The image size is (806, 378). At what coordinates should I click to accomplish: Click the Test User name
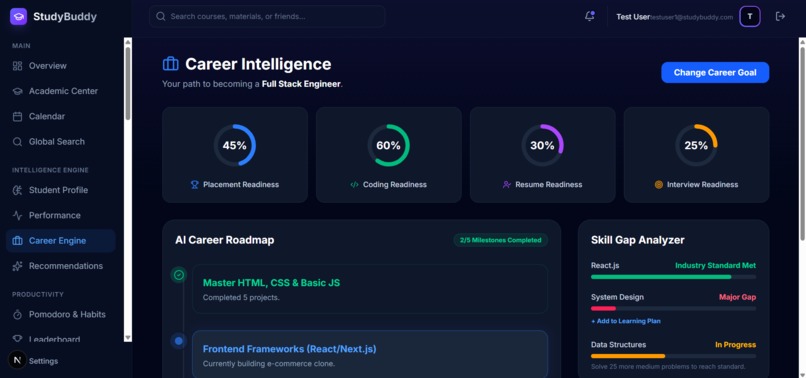[x=633, y=16]
